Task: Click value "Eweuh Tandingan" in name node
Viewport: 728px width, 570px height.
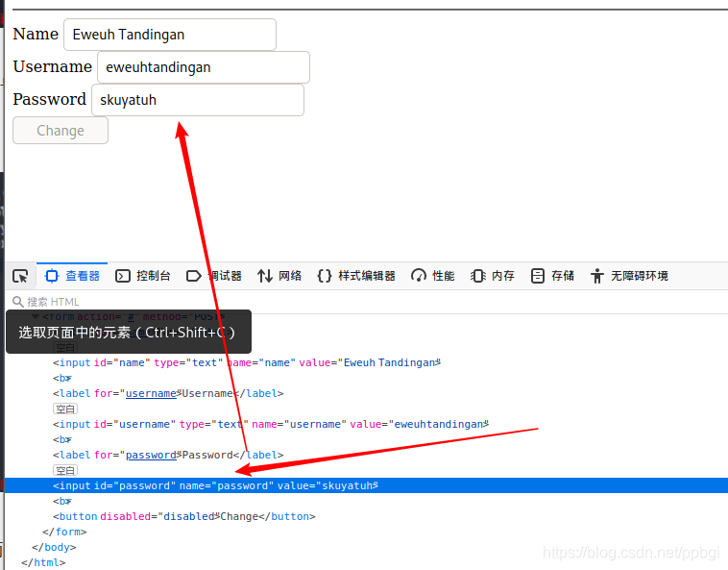Action: coord(390,362)
